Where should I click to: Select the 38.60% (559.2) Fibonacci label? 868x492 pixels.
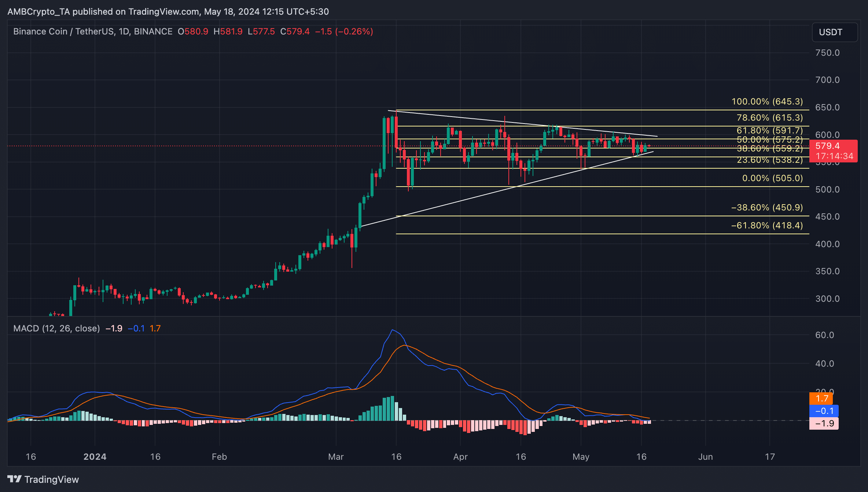point(770,148)
